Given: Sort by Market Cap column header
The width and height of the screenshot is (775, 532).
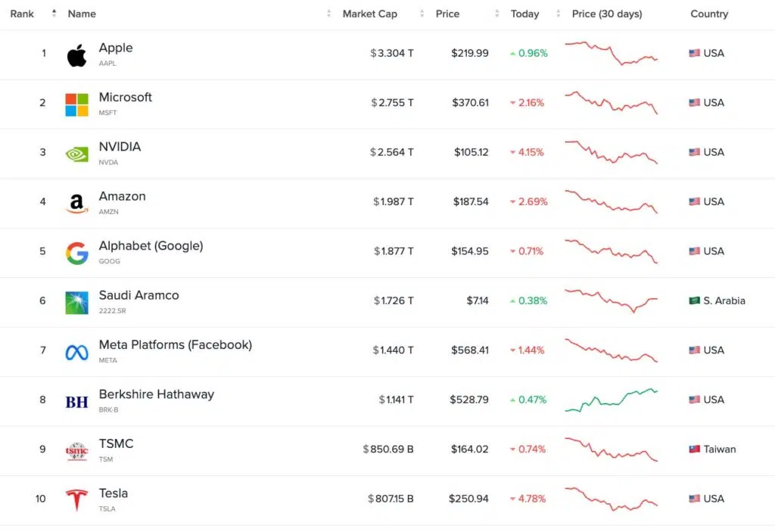Looking at the screenshot, I should point(369,14).
